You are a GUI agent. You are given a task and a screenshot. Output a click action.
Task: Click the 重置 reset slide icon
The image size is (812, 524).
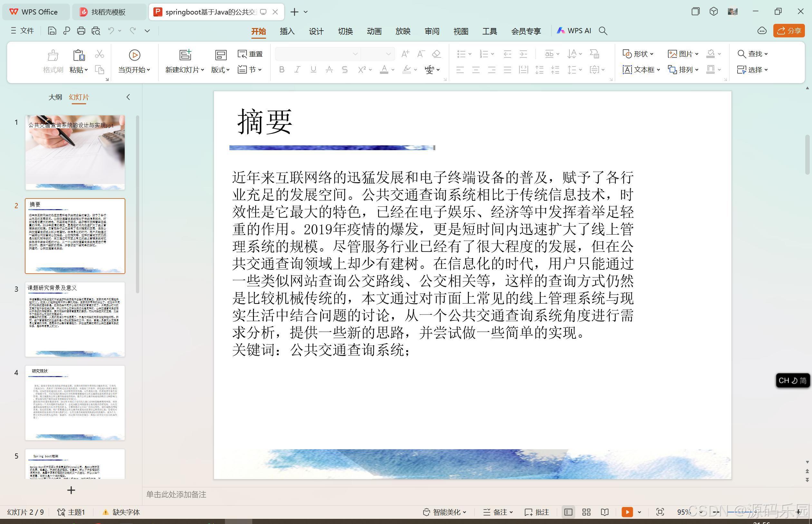[249, 54]
